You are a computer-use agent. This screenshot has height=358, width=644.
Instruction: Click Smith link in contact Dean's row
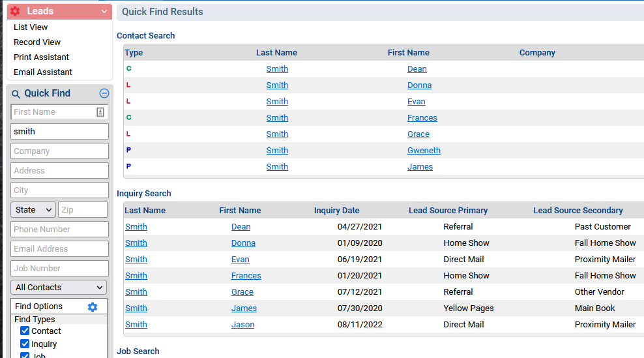277,69
